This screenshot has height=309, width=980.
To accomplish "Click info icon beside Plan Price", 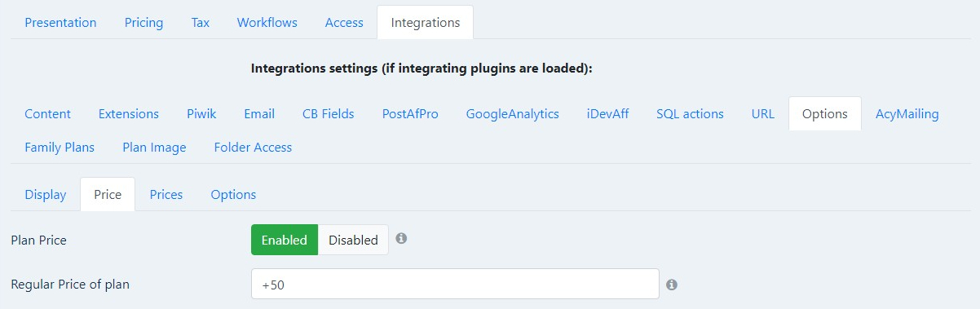I will 401,239.
